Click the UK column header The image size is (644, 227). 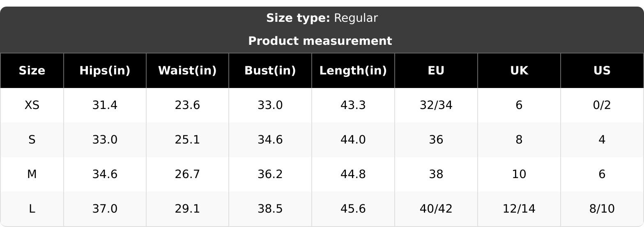[519, 71]
